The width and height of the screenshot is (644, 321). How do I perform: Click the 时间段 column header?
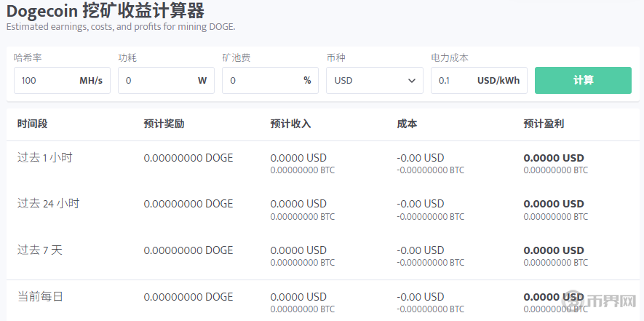coord(32,124)
